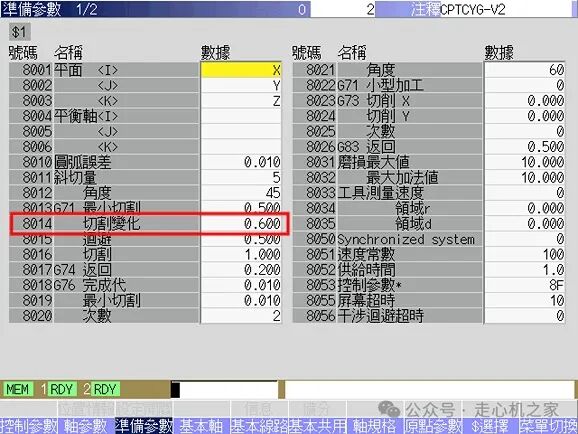Choose the 原點參數 softkey

(433, 426)
